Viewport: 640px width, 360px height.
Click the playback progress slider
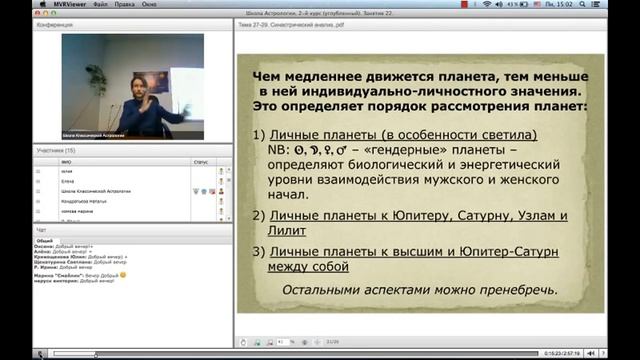pyautogui.click(x=296, y=353)
